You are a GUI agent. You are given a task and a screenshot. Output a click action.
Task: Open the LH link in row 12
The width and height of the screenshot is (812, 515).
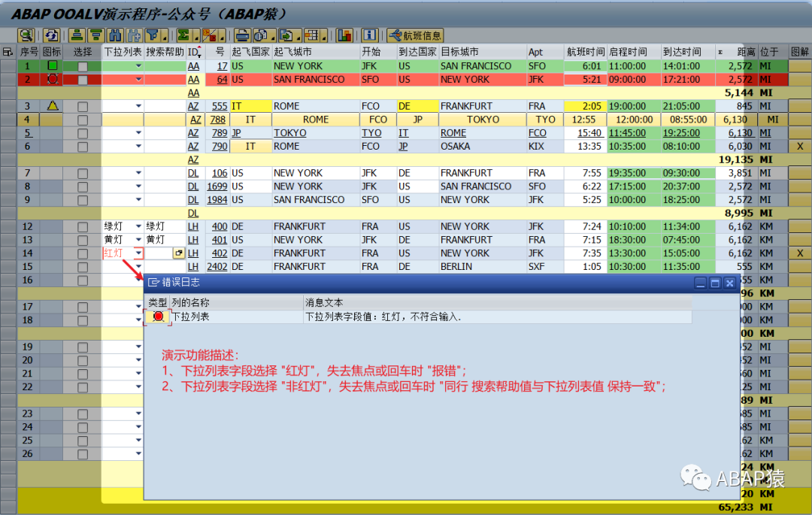pyautogui.click(x=193, y=227)
